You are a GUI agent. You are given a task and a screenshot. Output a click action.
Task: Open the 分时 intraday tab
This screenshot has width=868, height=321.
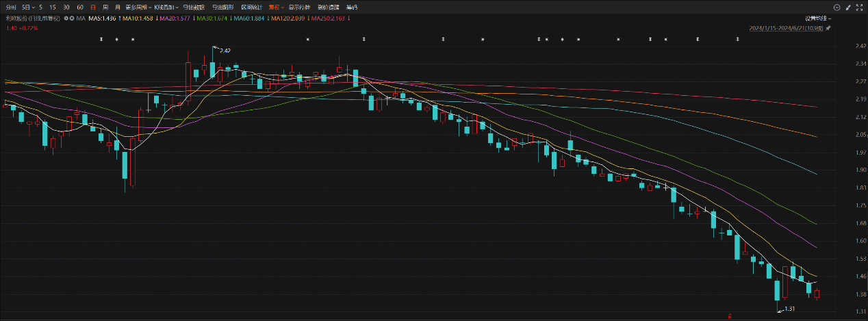[x=10, y=7]
